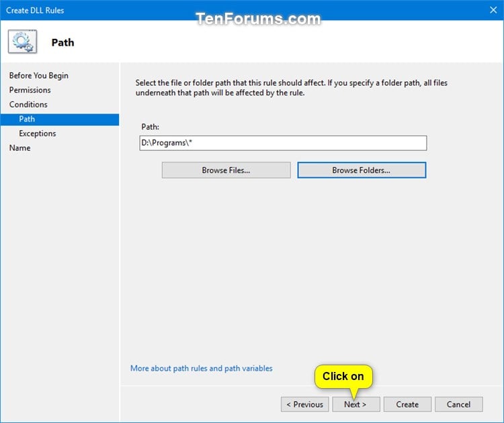The image size is (504, 423).
Task: Close the Create DLL Rules window
Action: click(493, 10)
